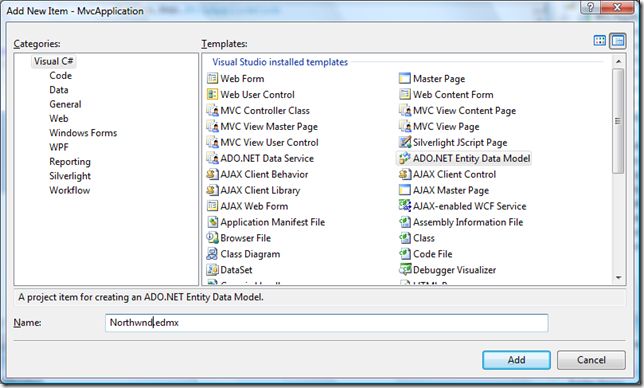Open the Code category
Image resolution: width=644 pixels, height=388 pixels.
coord(60,76)
